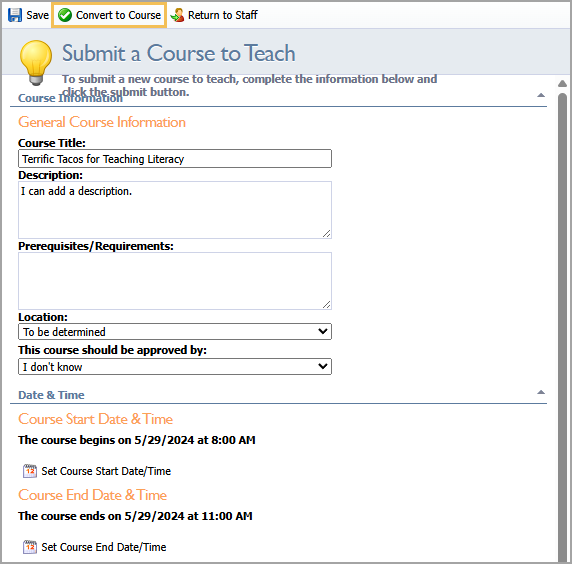572x564 pixels.
Task: Click the Save floppy disk icon
Action: point(15,15)
